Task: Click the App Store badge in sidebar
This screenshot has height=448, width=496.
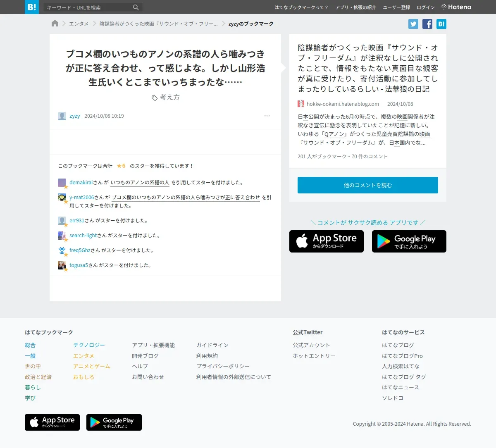Action: tap(327, 241)
